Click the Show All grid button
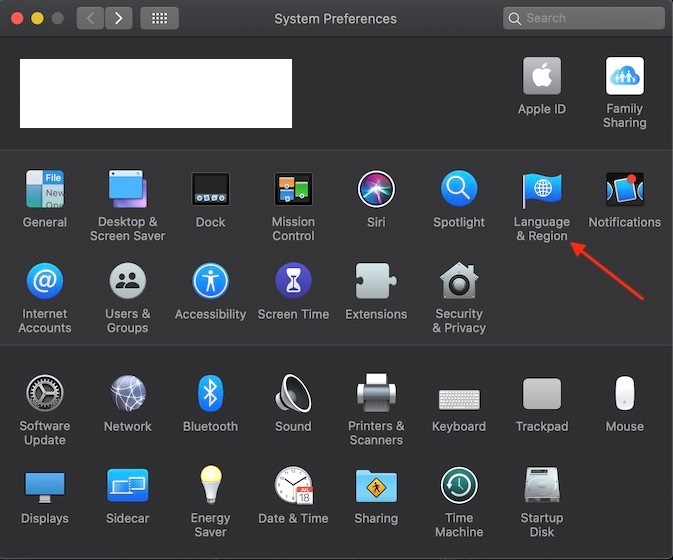 coord(159,18)
